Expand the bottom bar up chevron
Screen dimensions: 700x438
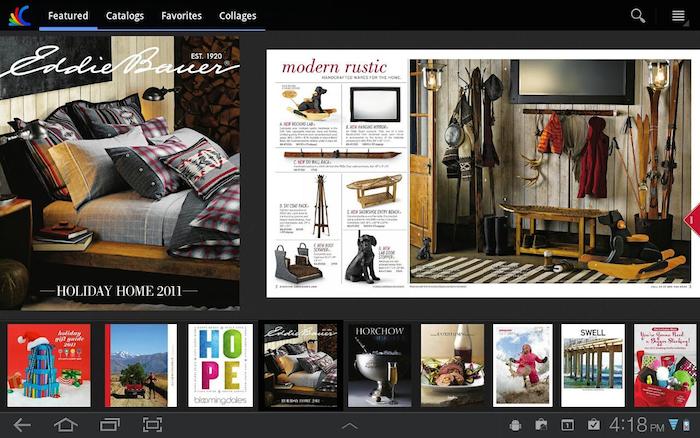(349, 425)
